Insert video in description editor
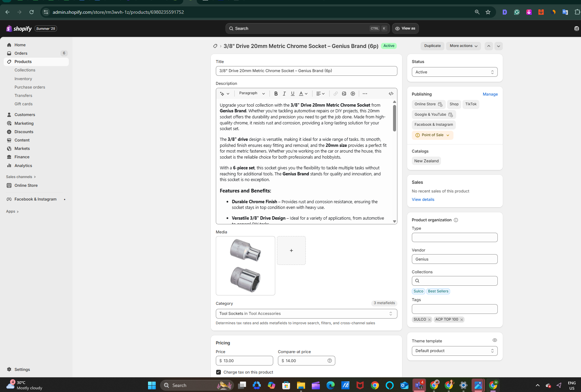 (x=353, y=94)
